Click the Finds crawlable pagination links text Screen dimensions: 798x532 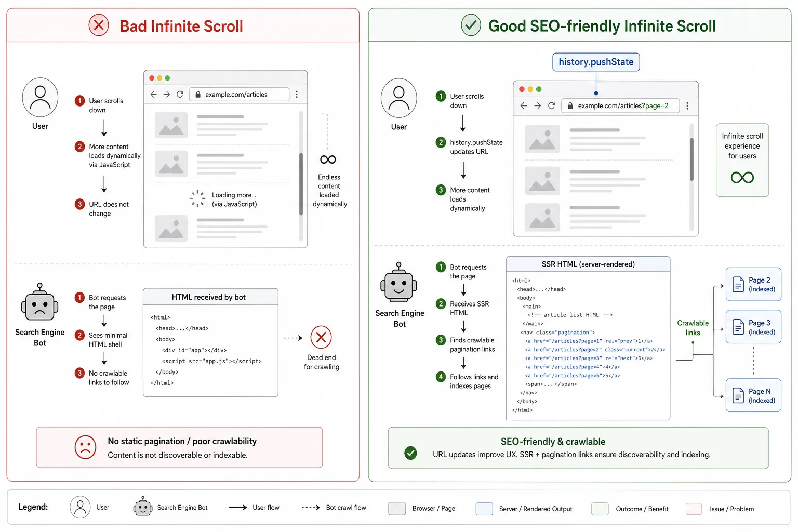pyautogui.click(x=472, y=344)
